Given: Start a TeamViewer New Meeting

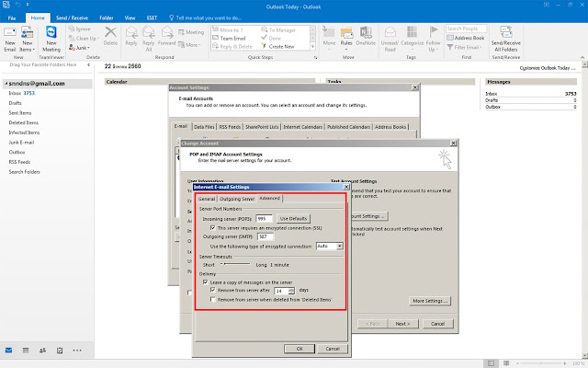Looking at the screenshot, I should click(51, 32).
